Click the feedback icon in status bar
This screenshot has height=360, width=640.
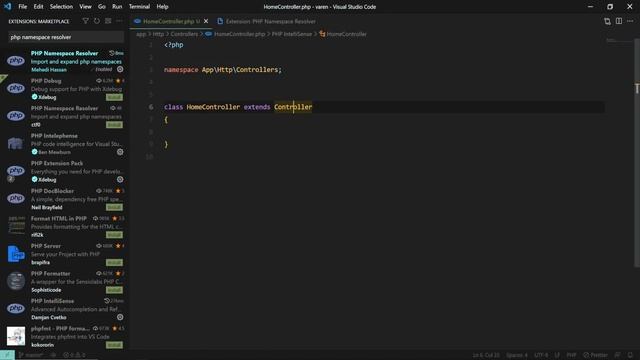(x=618, y=355)
